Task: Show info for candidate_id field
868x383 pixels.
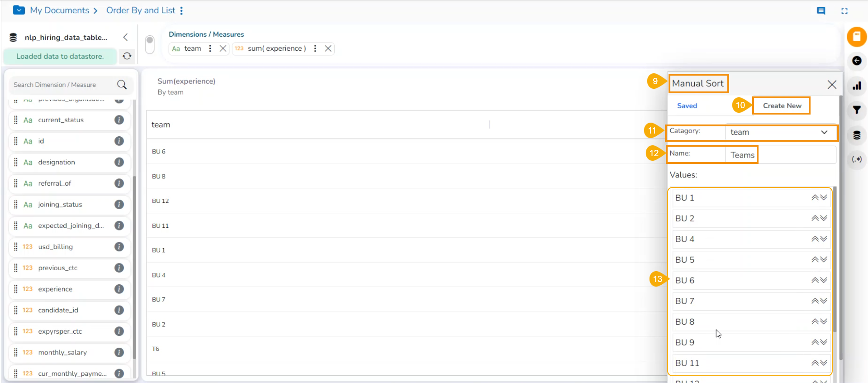Action: [119, 310]
